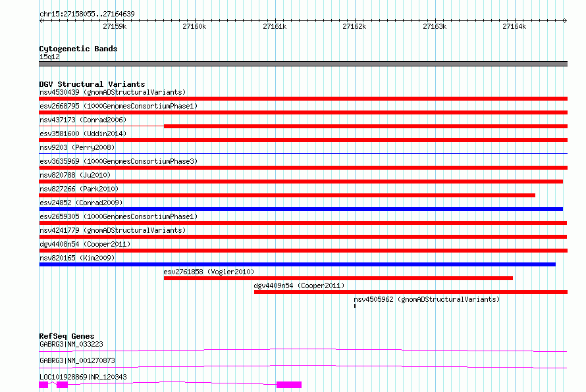Select the esv2659305 1000GenomesConsortiumPhase1 label
The height and width of the screenshot is (392, 586).
(119, 216)
